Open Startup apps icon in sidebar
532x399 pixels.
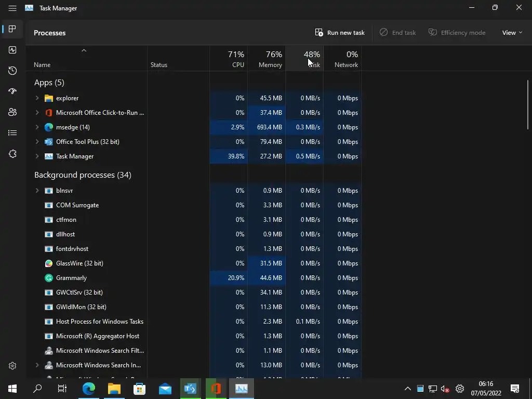click(12, 91)
